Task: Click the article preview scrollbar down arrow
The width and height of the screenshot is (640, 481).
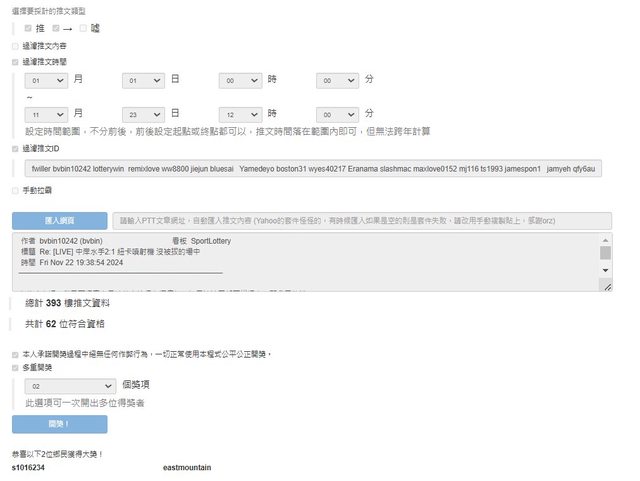Action: [605, 285]
